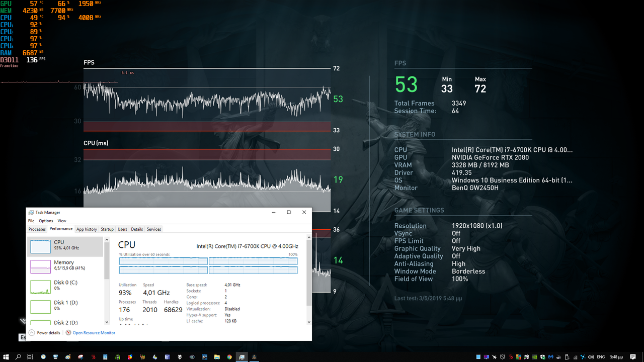Switch to Task Manager taskbar button
644x362 pixels.
point(242,357)
